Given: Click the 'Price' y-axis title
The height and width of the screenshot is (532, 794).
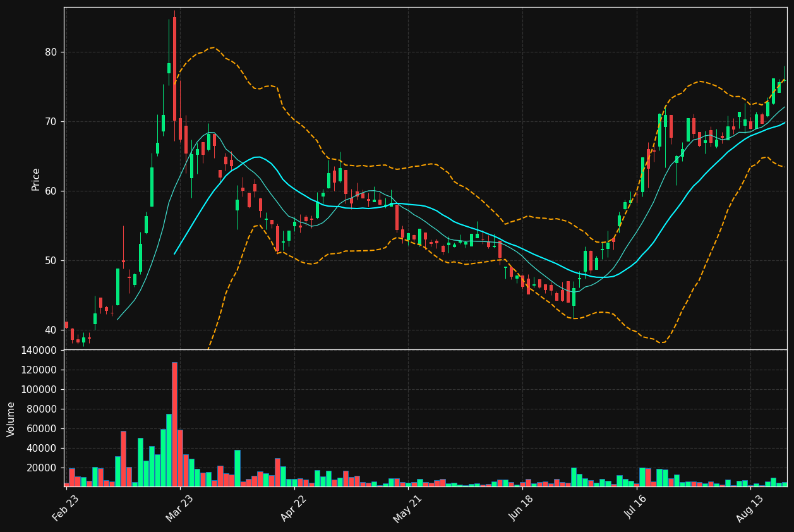Looking at the screenshot, I should [36, 179].
